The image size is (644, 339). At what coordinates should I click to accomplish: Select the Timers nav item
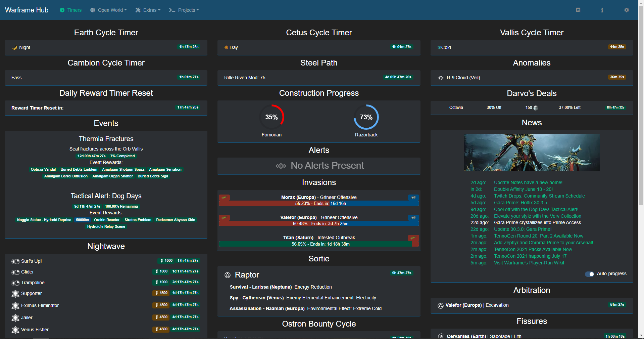71,10
